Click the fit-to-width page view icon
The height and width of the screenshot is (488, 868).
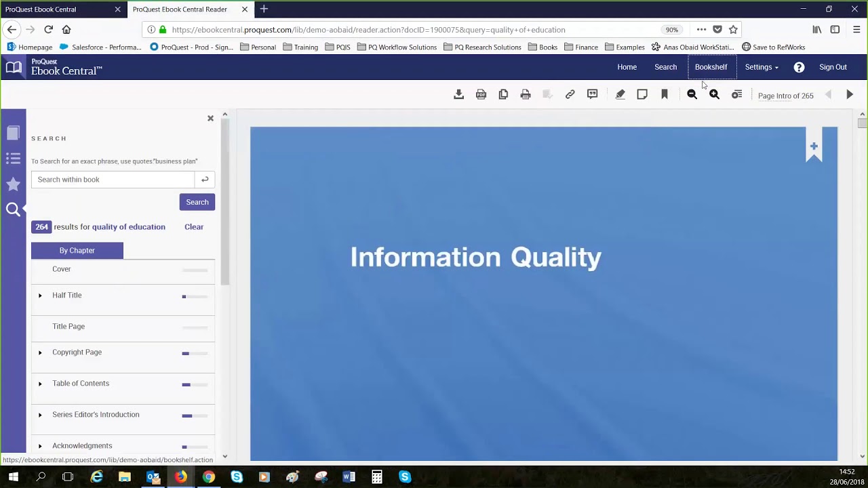point(736,95)
